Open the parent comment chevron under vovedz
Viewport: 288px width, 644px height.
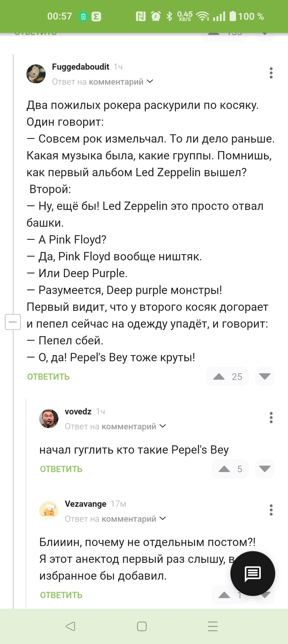pyautogui.click(x=163, y=426)
